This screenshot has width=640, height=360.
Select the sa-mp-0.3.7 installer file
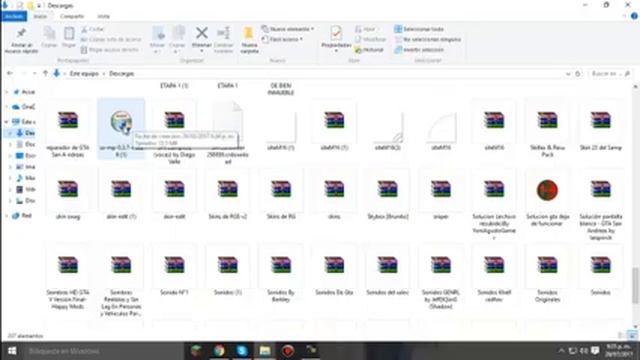tap(121, 129)
